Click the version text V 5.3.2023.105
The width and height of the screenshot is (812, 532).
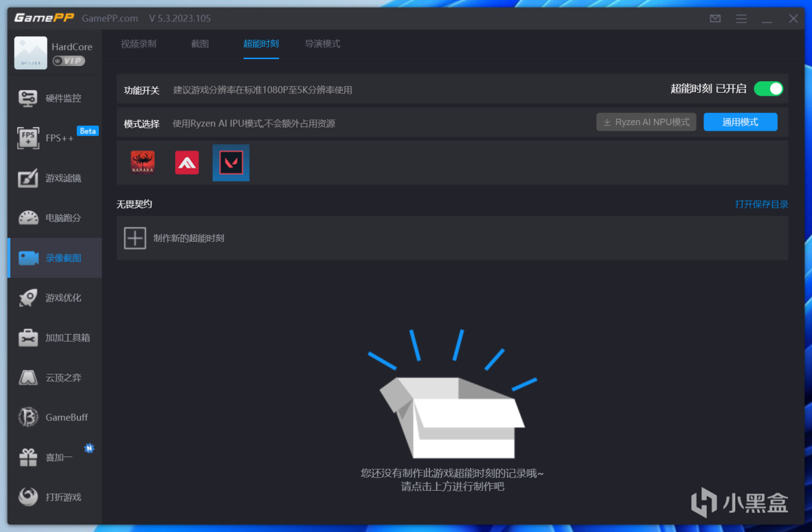(180, 18)
